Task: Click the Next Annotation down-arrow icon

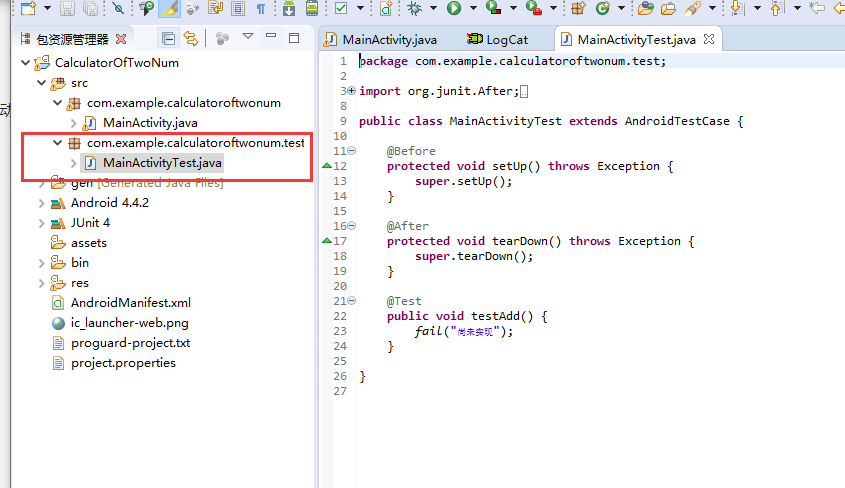Action: point(737,8)
